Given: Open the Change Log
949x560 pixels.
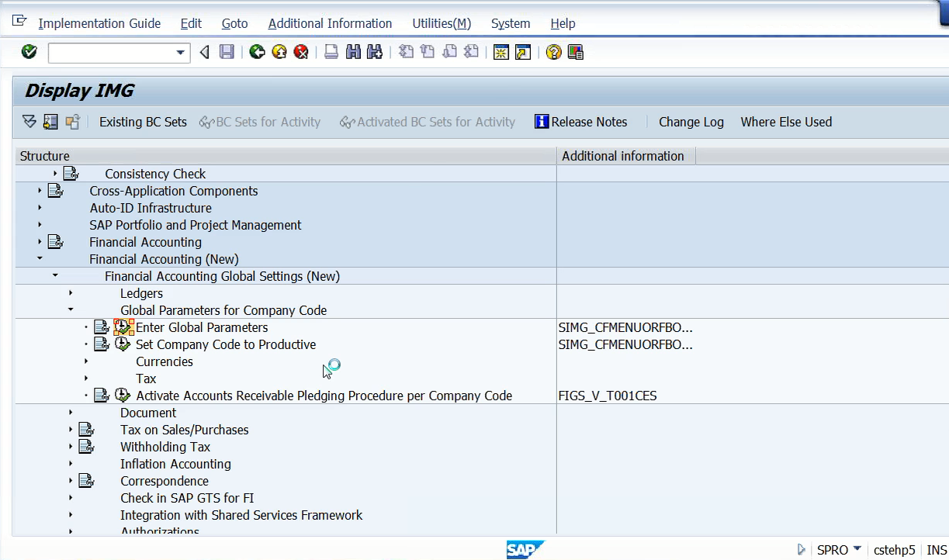Looking at the screenshot, I should pyautogui.click(x=691, y=122).
